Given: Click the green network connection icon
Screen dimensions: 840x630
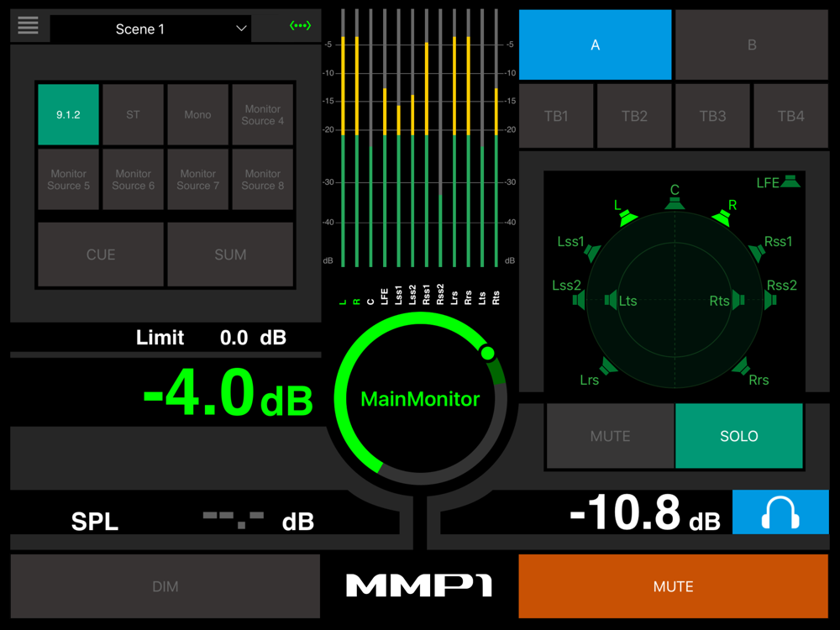Looking at the screenshot, I should pos(300,25).
